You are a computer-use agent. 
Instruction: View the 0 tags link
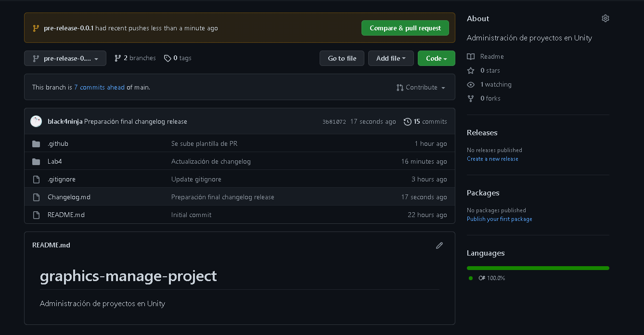[x=178, y=58]
